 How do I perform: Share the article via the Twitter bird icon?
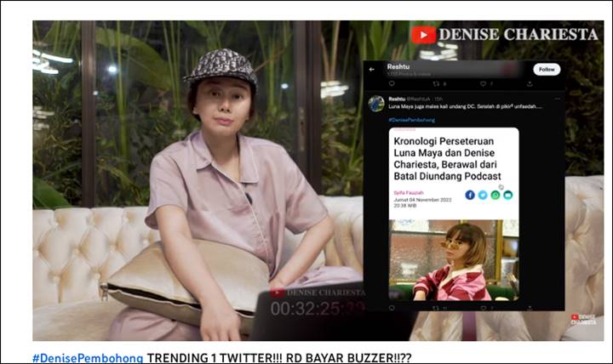click(x=483, y=195)
